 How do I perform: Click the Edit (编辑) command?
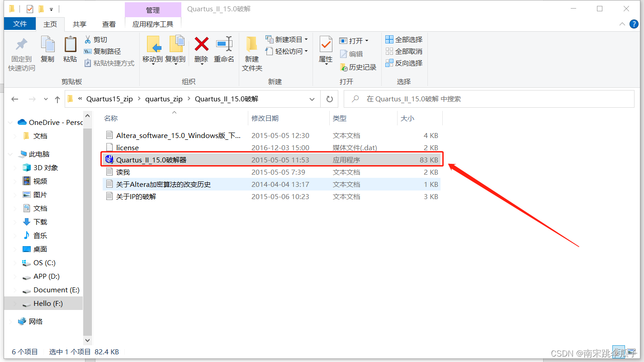point(351,54)
